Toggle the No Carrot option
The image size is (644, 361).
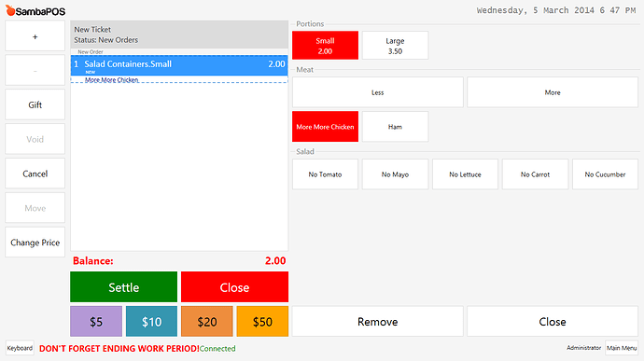tap(535, 174)
